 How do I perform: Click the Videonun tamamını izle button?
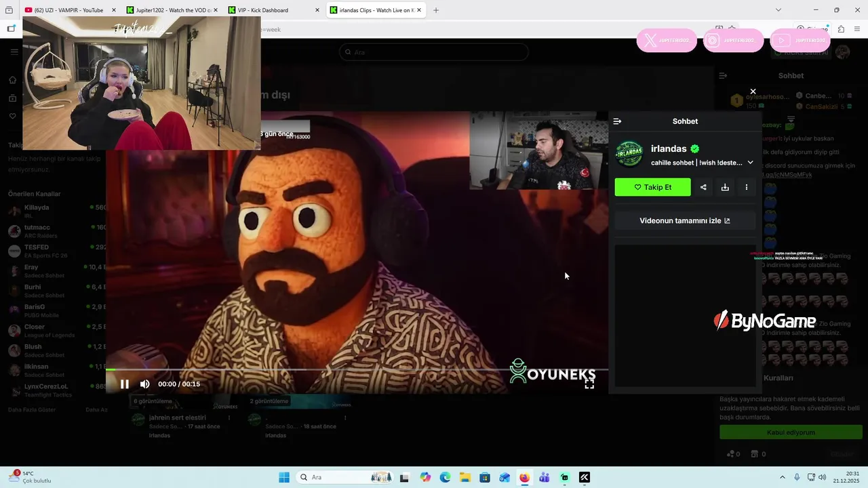point(685,221)
